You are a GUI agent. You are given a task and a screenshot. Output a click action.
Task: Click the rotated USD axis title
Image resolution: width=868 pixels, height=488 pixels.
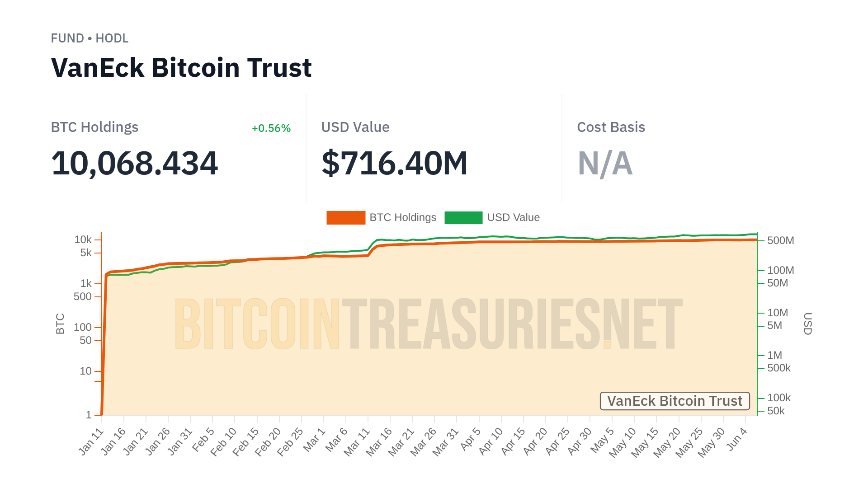coord(808,324)
